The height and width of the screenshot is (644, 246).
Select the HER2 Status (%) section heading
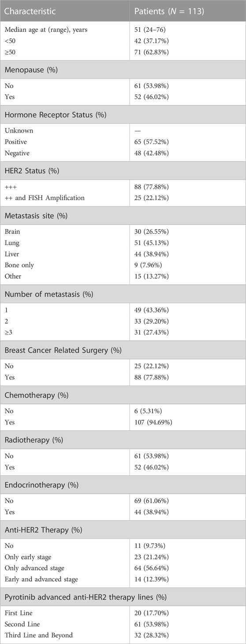(32, 170)
